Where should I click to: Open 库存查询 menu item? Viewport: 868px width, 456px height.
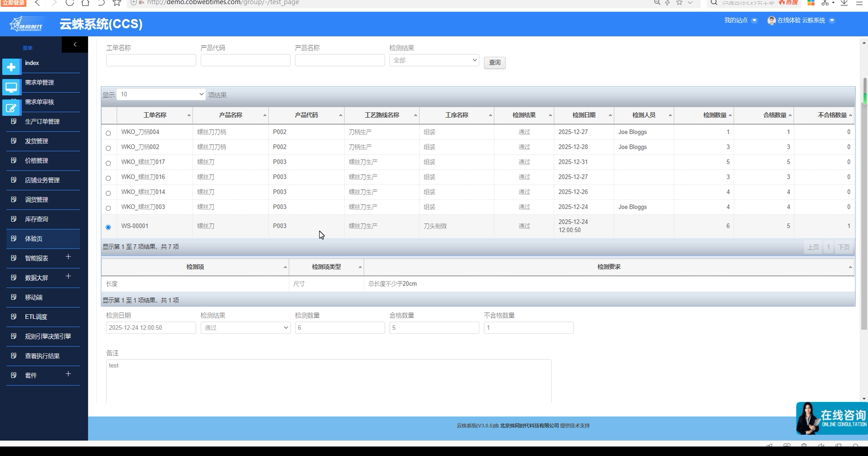coord(37,219)
